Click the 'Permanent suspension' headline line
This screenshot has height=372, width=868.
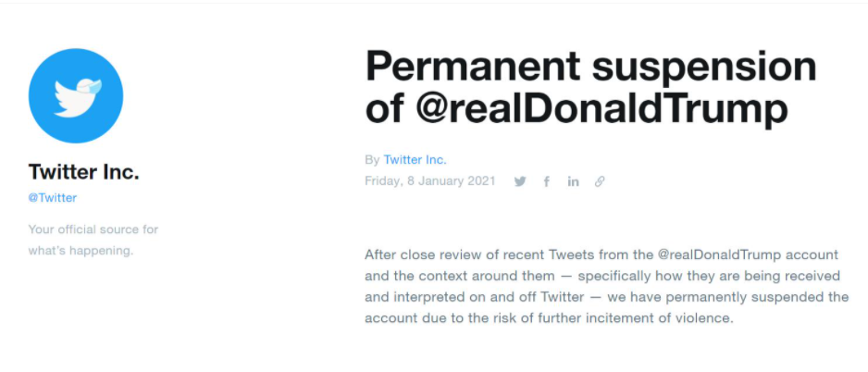coord(591,68)
